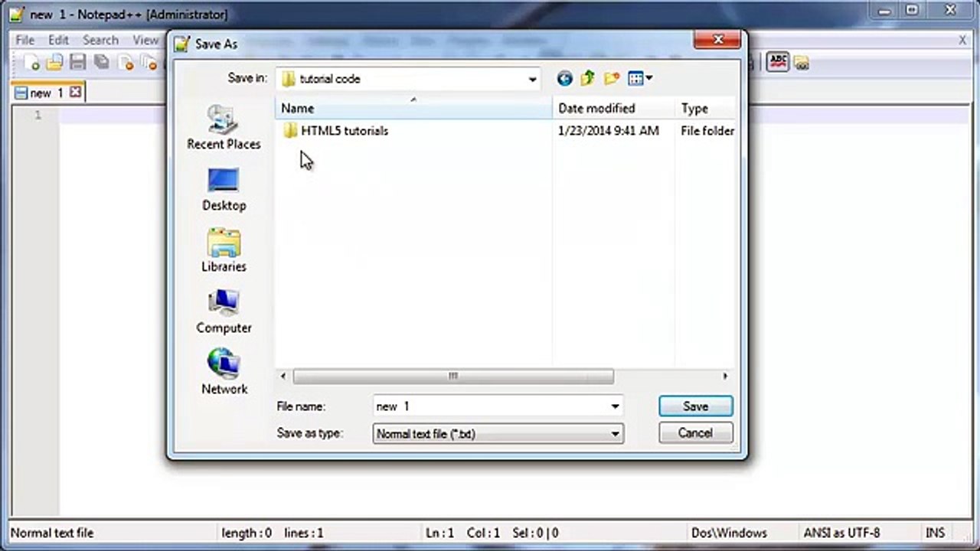This screenshot has height=551, width=980.
Task: Close the new 1 tab with red X
Action: tap(75, 93)
